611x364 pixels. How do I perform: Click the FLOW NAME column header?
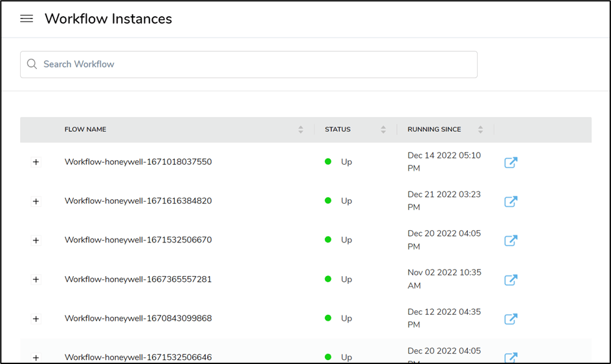click(85, 129)
